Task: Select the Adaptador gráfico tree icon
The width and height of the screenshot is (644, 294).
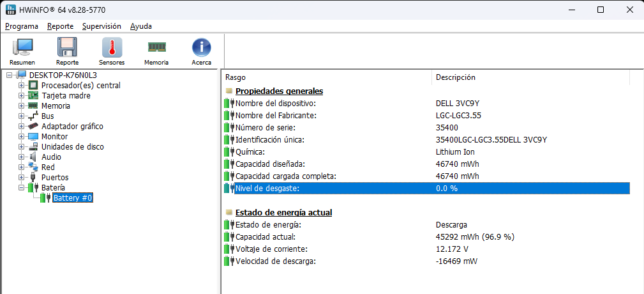Action: tap(33, 127)
